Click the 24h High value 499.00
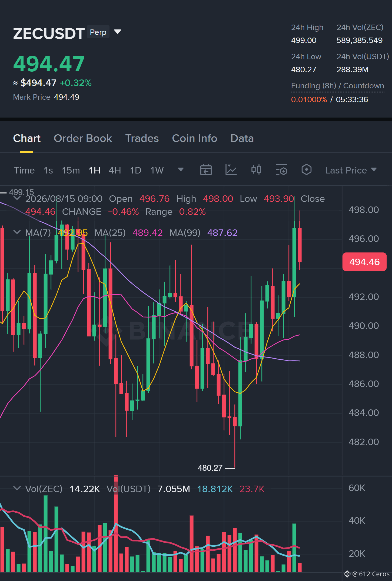 (x=304, y=41)
